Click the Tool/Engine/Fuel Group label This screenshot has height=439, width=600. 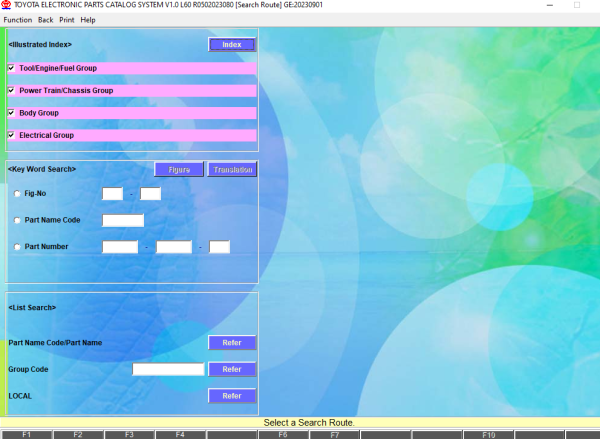58,68
